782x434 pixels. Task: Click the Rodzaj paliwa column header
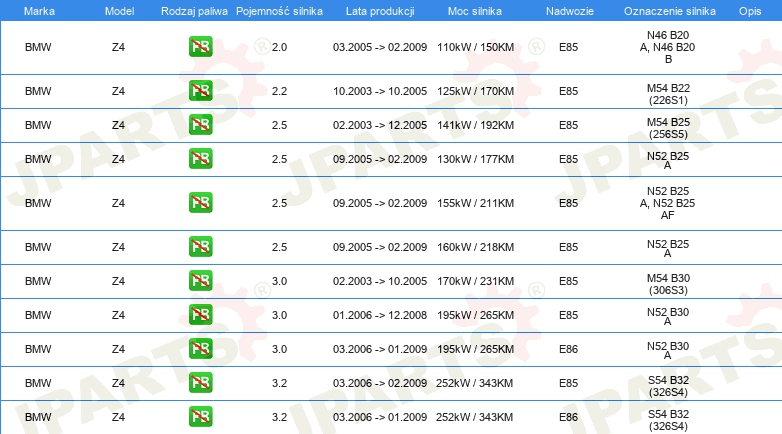click(x=194, y=11)
